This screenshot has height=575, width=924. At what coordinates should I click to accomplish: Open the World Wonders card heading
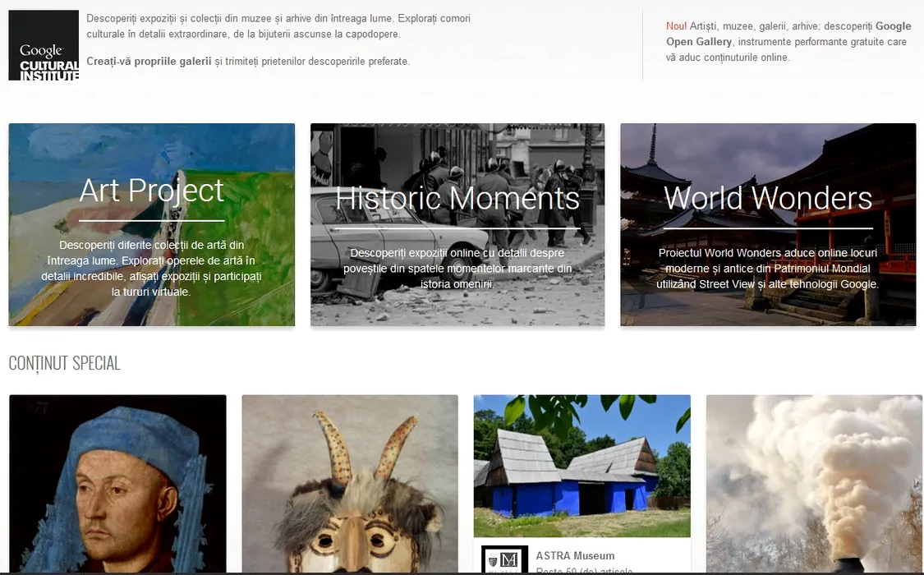point(768,198)
